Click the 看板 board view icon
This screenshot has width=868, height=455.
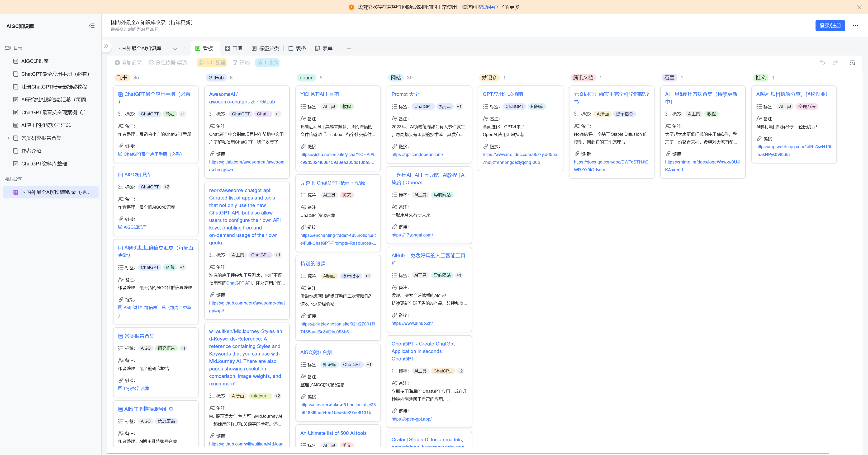tap(198, 48)
